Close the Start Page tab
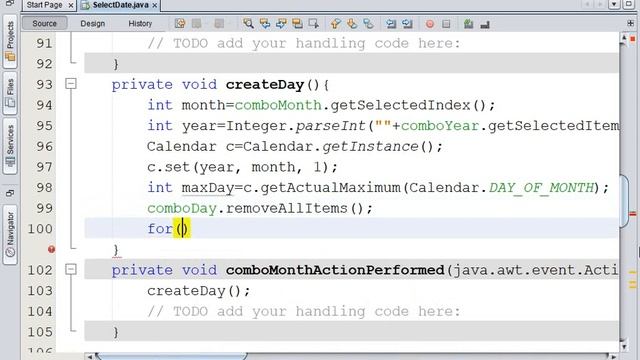Image resolution: width=640 pixels, height=360 pixels. coord(71,5)
